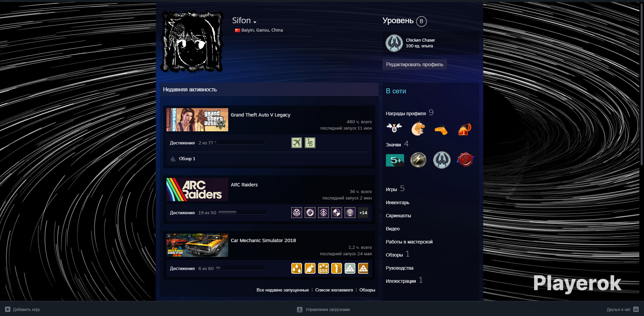The image size is (644, 316).
Task: View the chevron-tree ARC Raiders achievement
Action: pyautogui.click(x=324, y=213)
